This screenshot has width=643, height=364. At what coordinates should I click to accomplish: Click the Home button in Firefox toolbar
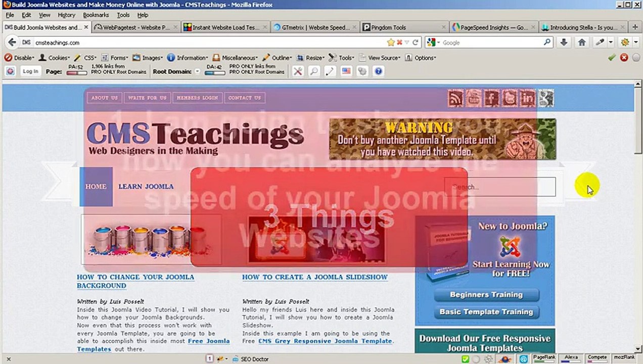coord(582,42)
